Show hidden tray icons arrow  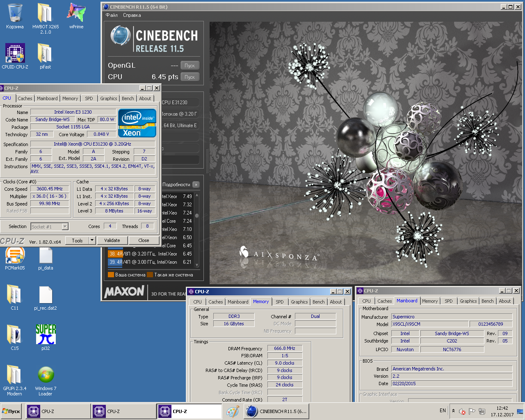[x=453, y=411]
